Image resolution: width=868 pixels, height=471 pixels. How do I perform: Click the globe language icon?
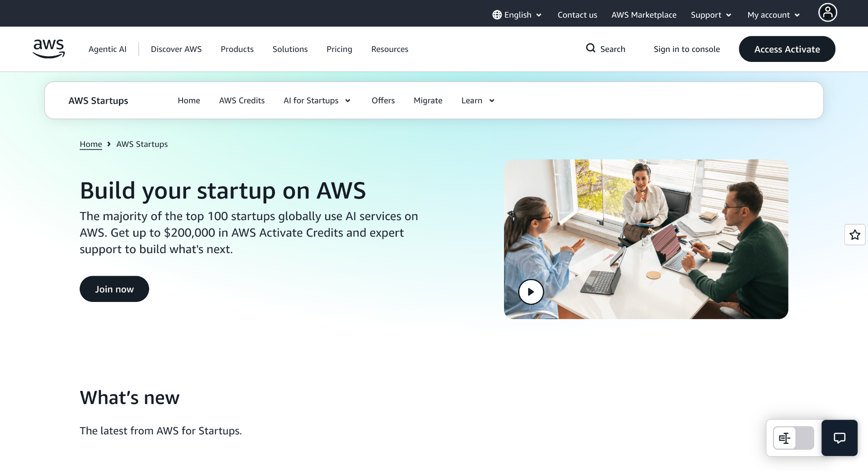pyautogui.click(x=497, y=15)
